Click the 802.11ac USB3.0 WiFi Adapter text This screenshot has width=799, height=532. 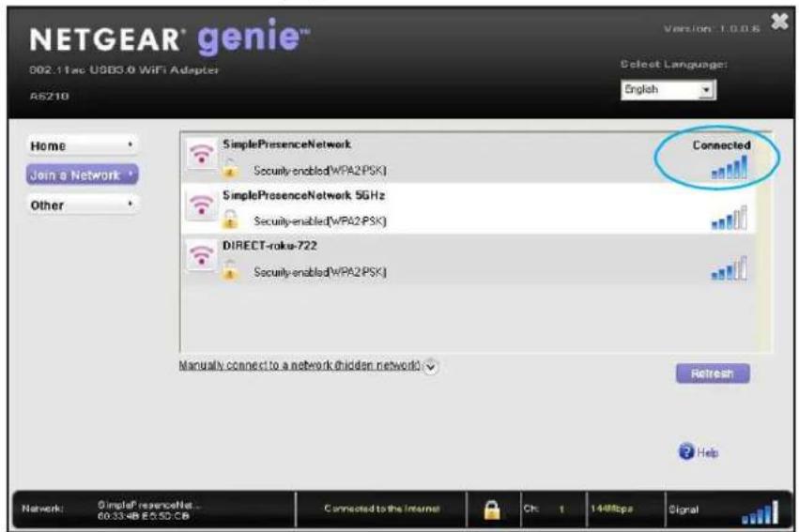pos(124,69)
